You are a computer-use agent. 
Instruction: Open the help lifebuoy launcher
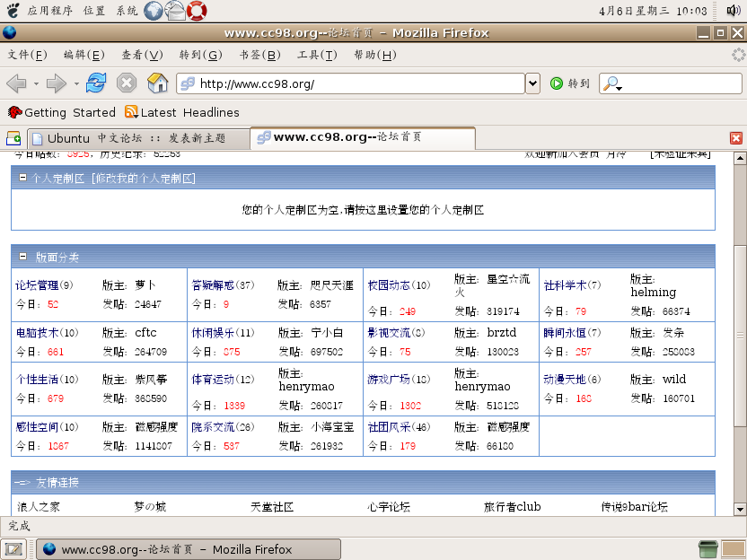click(x=197, y=11)
